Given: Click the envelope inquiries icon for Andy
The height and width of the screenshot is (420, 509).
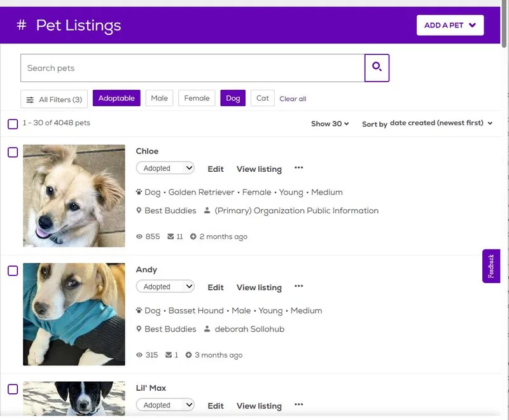Looking at the screenshot, I should 169,355.
